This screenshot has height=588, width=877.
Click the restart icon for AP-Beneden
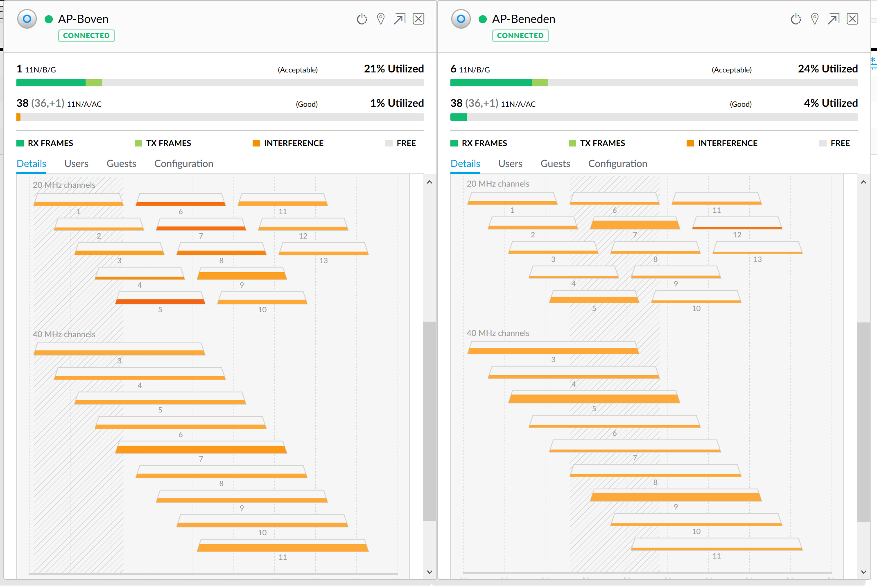point(796,19)
